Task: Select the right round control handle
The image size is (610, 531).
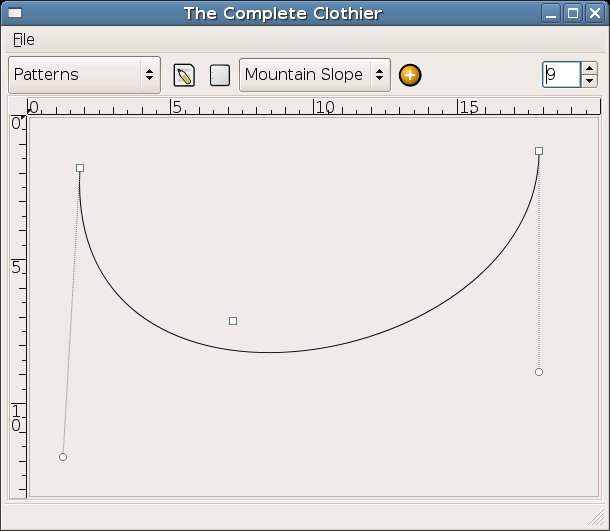Action: [x=539, y=372]
